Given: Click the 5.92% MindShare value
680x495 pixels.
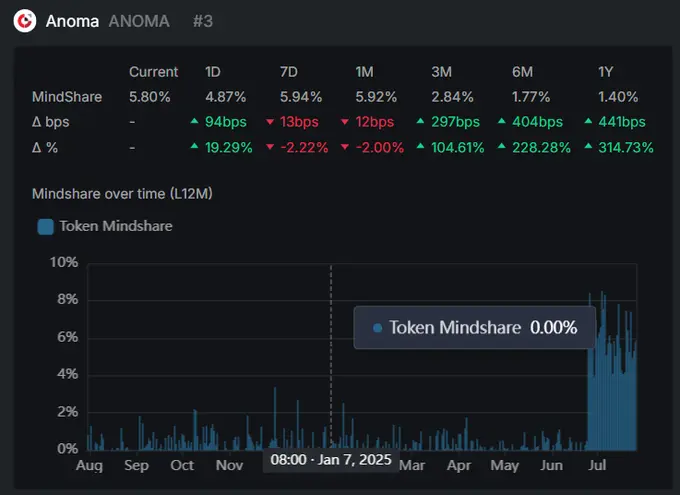Looking at the screenshot, I should [x=376, y=97].
